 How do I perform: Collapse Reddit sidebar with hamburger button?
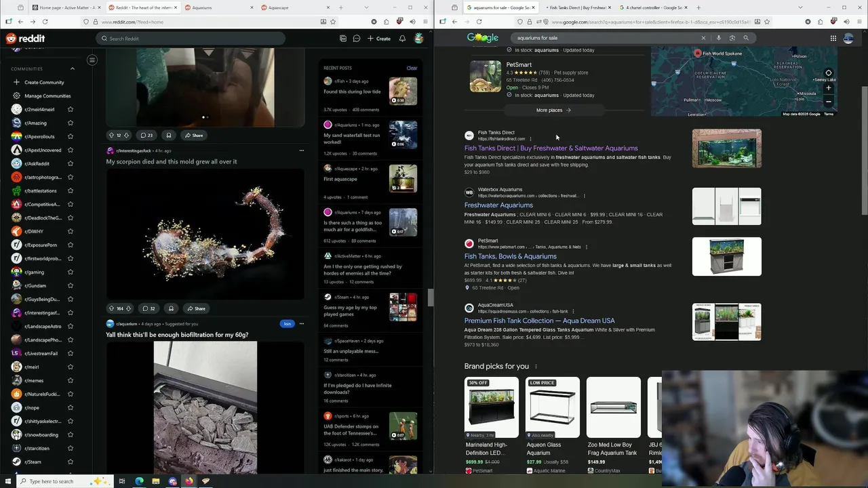pos(92,60)
